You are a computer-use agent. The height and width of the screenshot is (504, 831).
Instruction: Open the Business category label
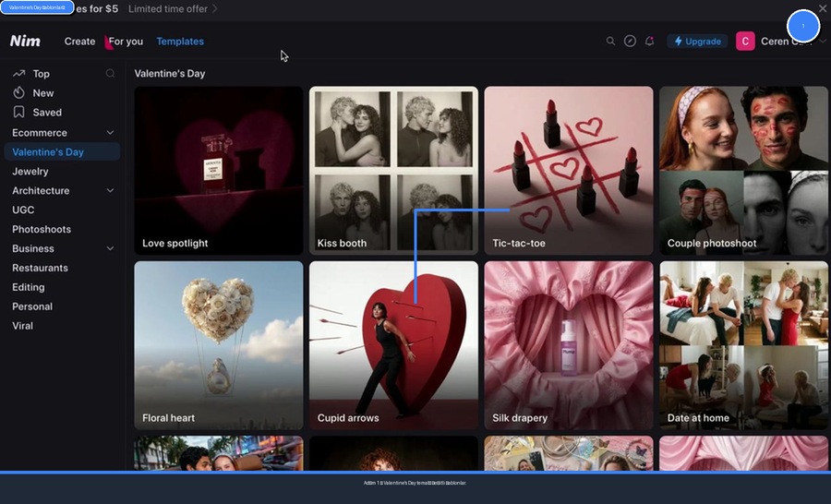[33, 248]
